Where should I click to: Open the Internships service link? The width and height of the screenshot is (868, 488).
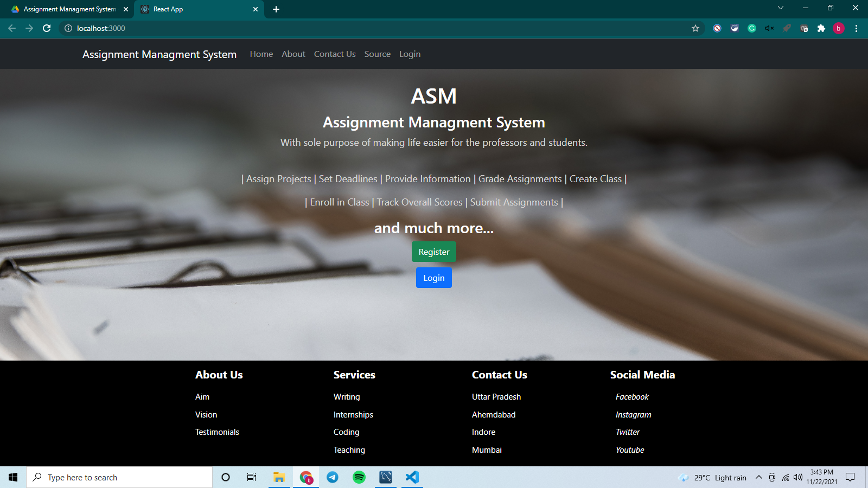click(353, 415)
